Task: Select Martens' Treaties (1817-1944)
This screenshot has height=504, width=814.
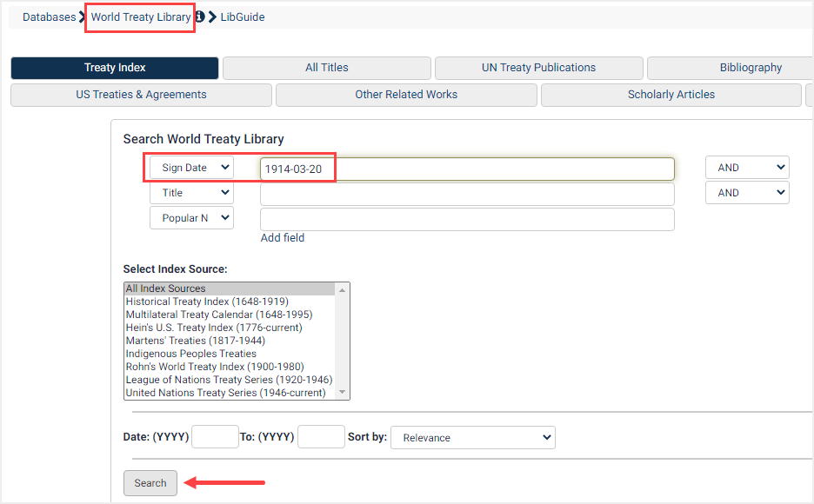Action: [230, 341]
